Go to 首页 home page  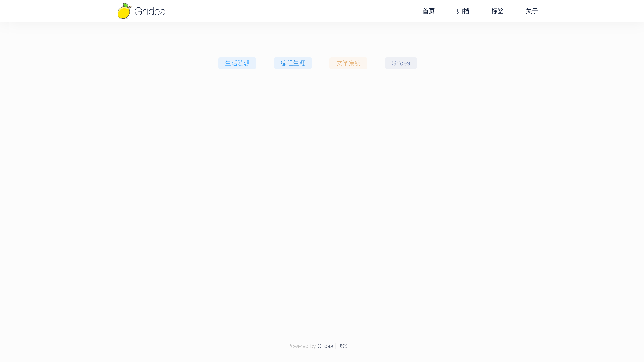(429, 11)
